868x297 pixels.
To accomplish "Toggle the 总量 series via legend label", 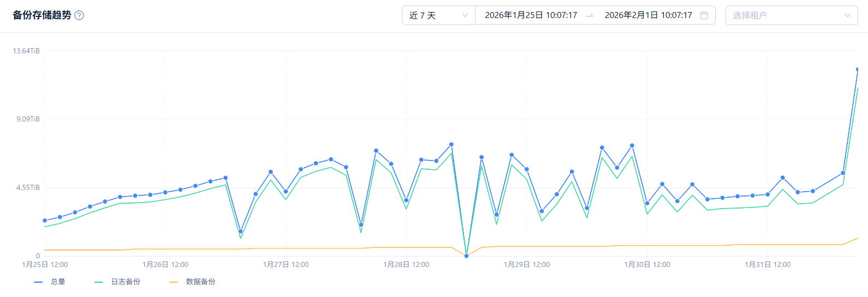I will pos(58,282).
